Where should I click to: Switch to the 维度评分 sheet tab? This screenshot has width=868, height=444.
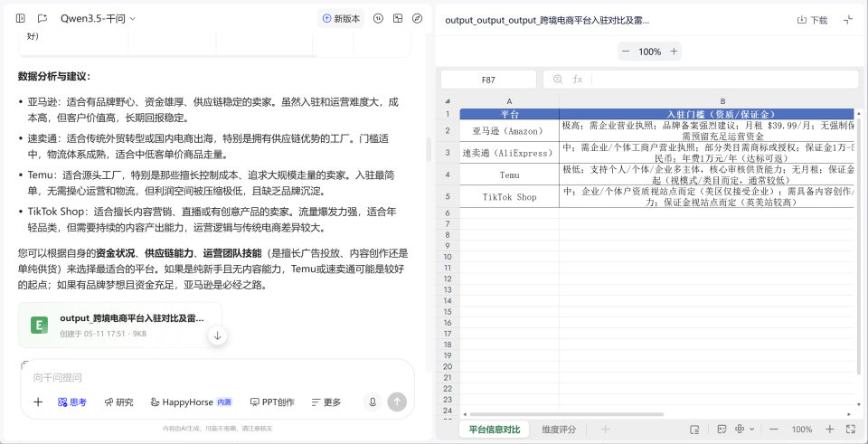pos(559,429)
